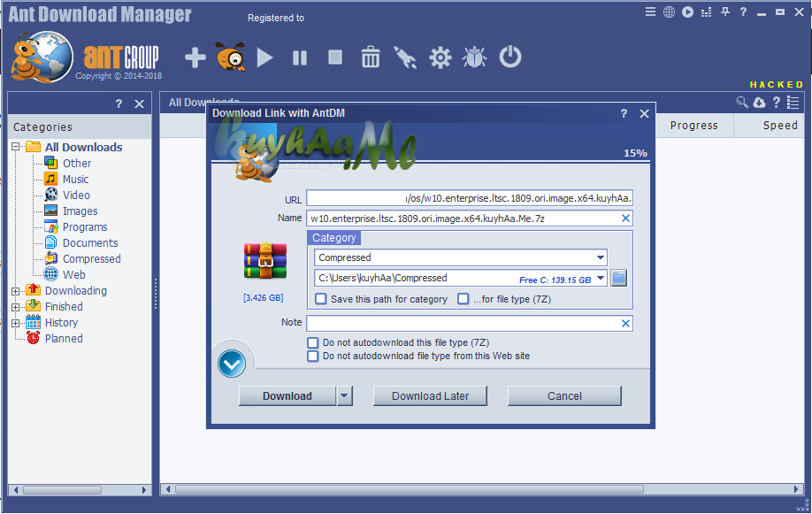Click the Download button
812x514 pixels.
point(287,395)
